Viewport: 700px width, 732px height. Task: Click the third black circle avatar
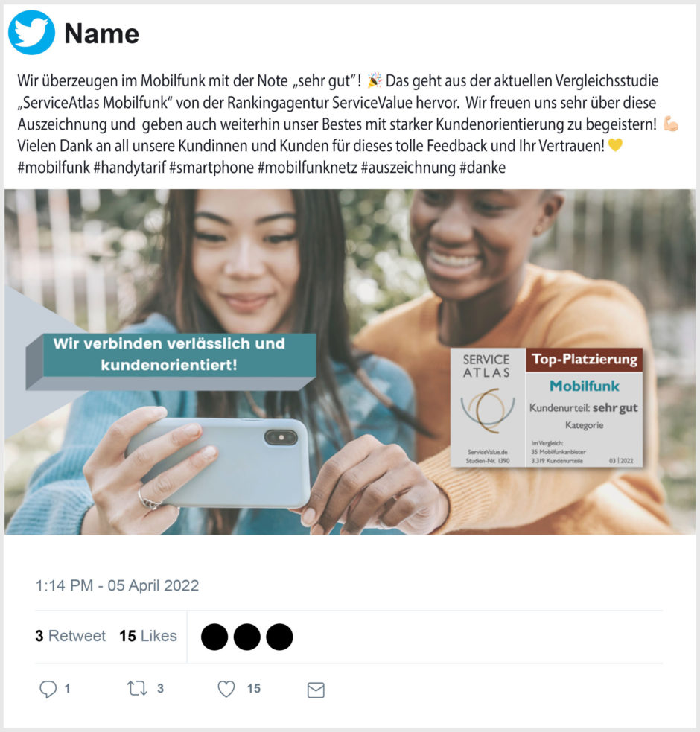click(280, 637)
